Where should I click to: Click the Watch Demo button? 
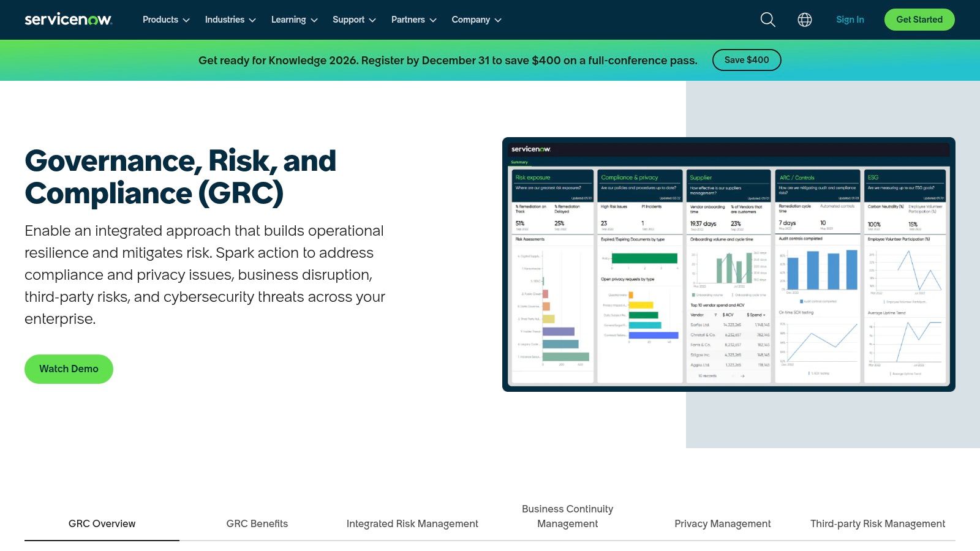[x=69, y=369]
